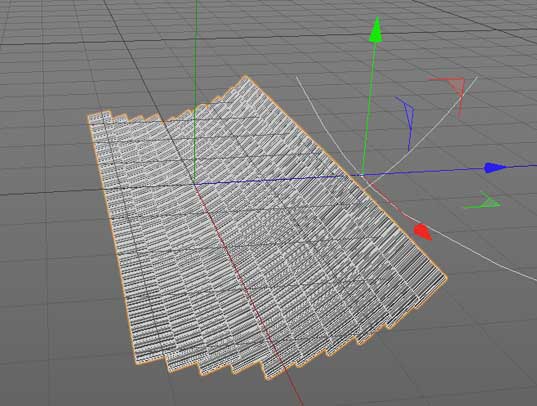This screenshot has height=406, width=537.
Task: Select the blue Z-axis arrowhead handle
Action: click(495, 168)
